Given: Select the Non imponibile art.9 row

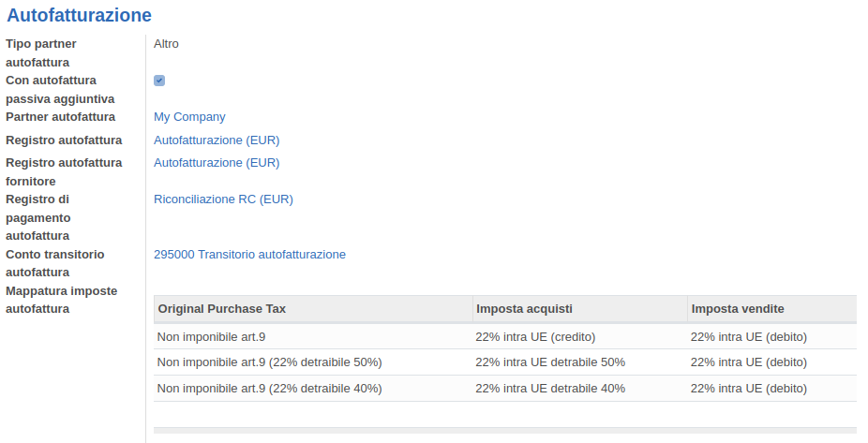Looking at the screenshot, I should tap(218, 337).
